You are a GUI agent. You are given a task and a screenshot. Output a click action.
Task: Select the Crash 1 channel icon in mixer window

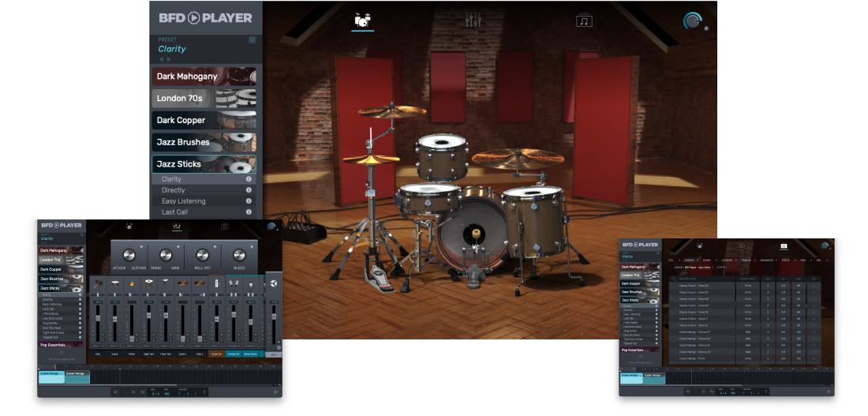point(183,283)
